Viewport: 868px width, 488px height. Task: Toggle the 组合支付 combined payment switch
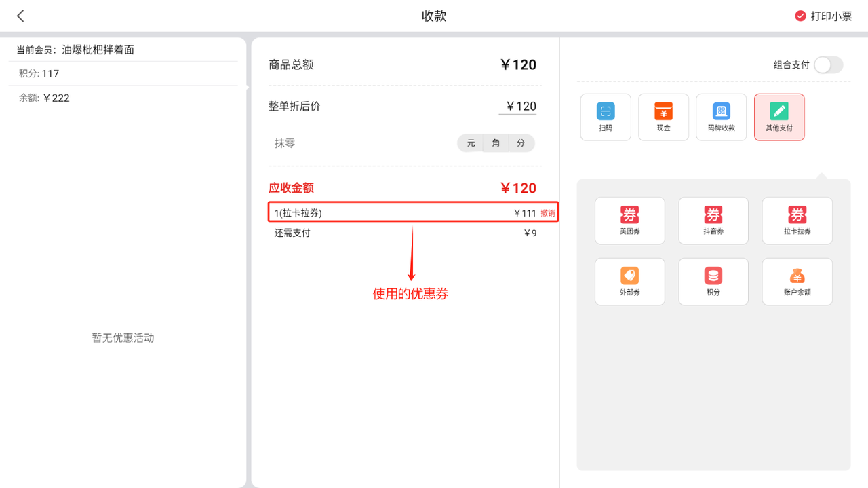coord(827,65)
